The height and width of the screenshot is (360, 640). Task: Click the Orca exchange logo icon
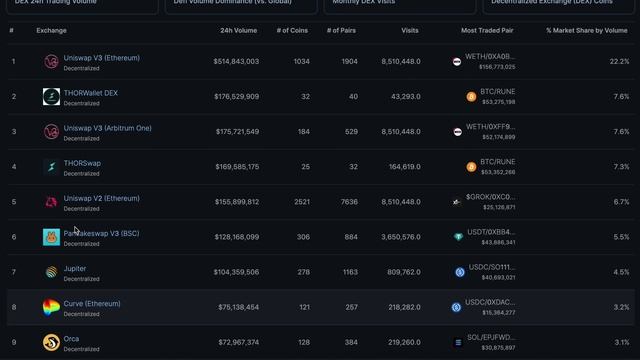tap(51, 342)
